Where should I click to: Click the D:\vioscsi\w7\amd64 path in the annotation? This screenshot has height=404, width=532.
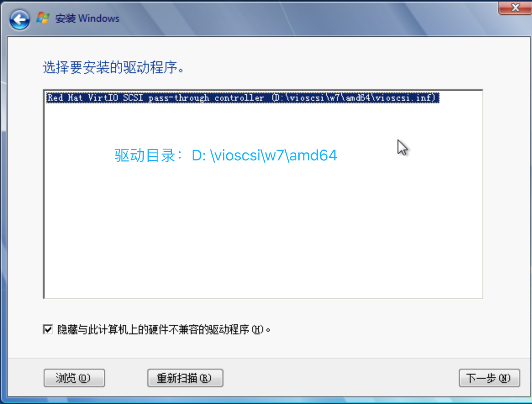(264, 155)
